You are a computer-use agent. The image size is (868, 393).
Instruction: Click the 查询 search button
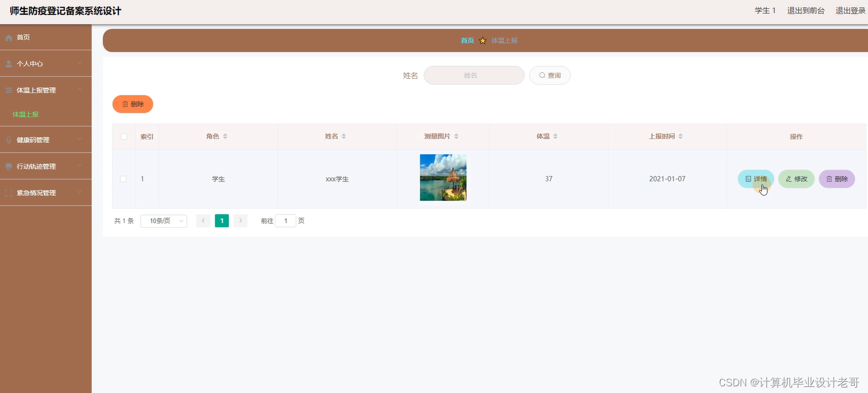[x=550, y=75]
